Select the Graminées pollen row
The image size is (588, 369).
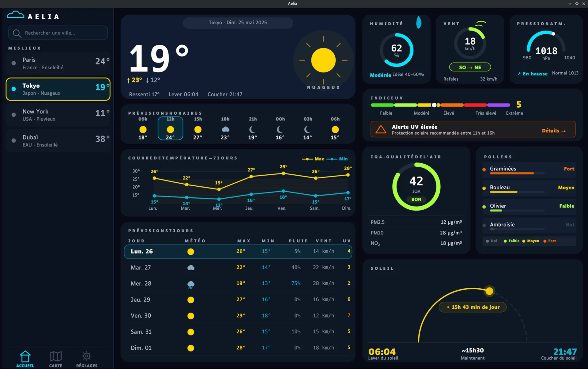click(x=529, y=170)
